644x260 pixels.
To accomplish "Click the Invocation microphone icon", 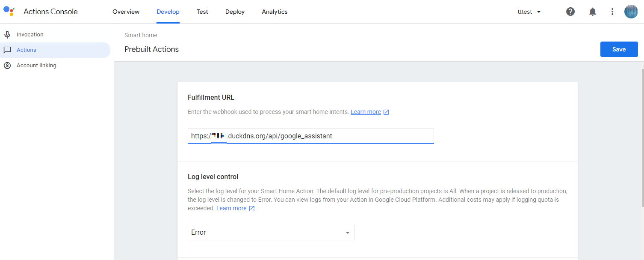I will coord(7,35).
